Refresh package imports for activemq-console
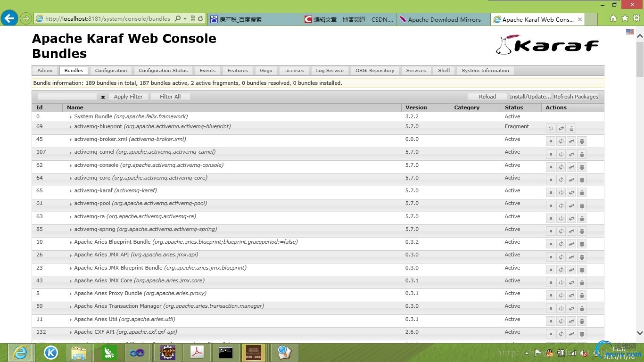The height and width of the screenshot is (362, 644). click(561, 167)
